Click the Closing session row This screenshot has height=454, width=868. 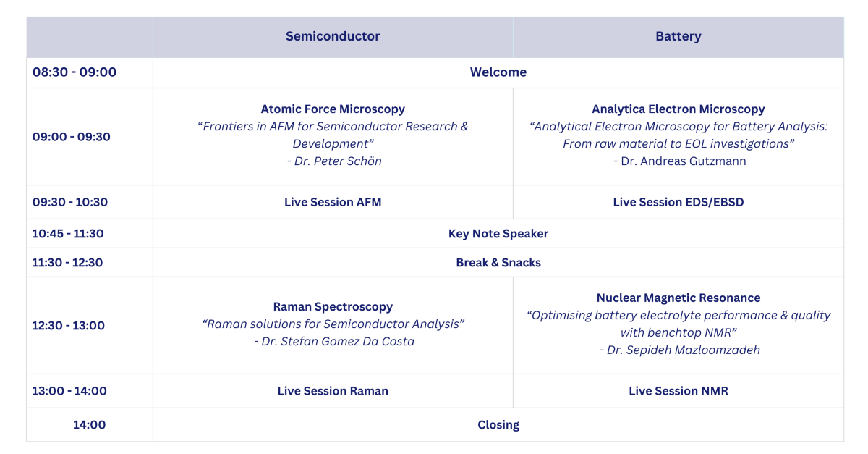click(498, 425)
